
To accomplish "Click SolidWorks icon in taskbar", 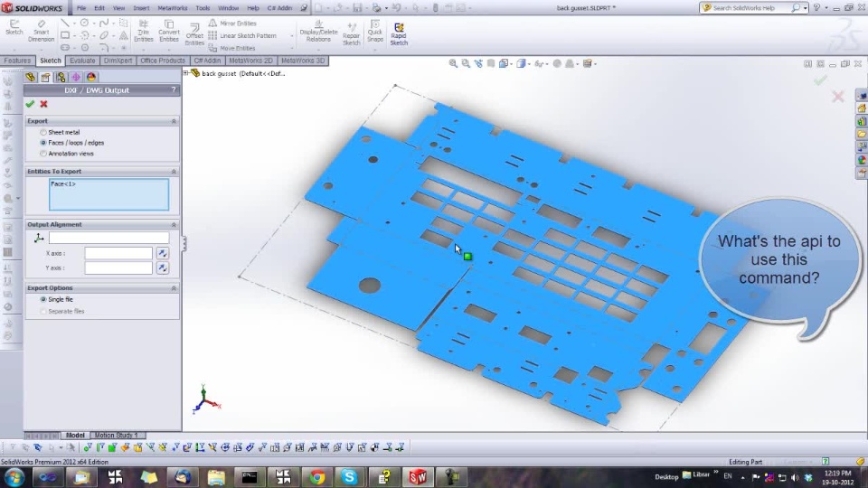I will tap(418, 476).
